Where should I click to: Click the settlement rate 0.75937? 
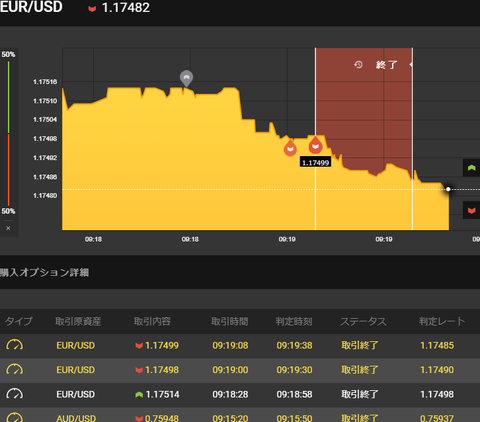(437, 418)
